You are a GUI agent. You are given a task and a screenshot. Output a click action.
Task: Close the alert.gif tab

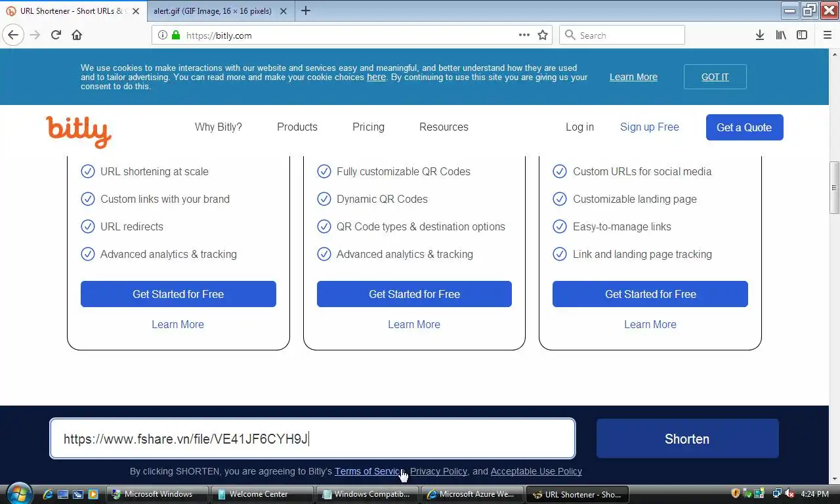point(283,11)
